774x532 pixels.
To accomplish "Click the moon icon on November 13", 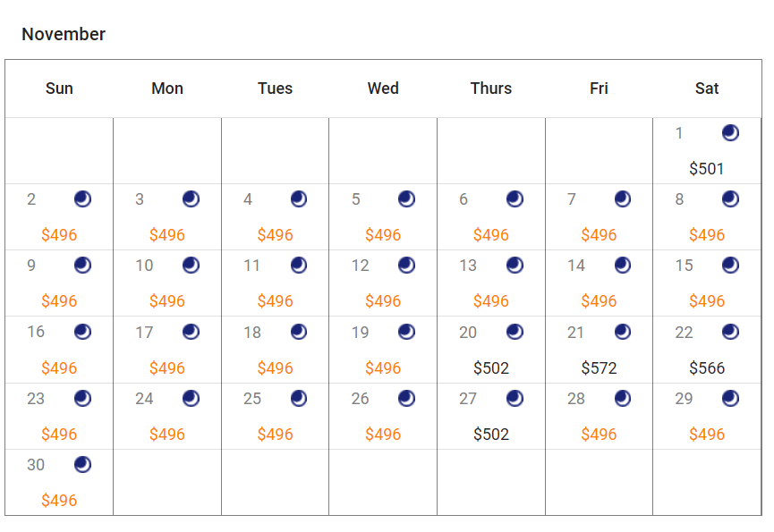I will pos(515,265).
